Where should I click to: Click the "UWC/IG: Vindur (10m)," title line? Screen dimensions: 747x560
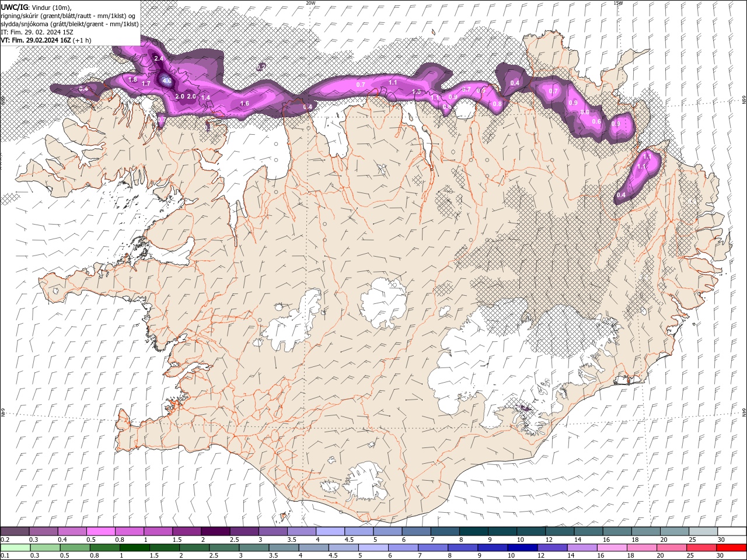[x=36, y=7]
